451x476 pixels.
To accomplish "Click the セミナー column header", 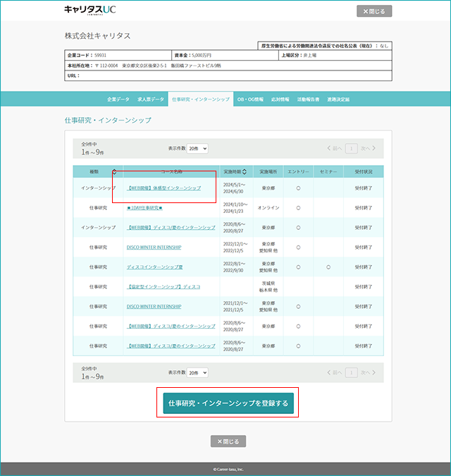I will [x=328, y=172].
